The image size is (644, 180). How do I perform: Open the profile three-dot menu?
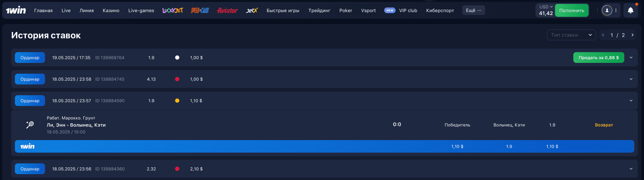click(616, 10)
